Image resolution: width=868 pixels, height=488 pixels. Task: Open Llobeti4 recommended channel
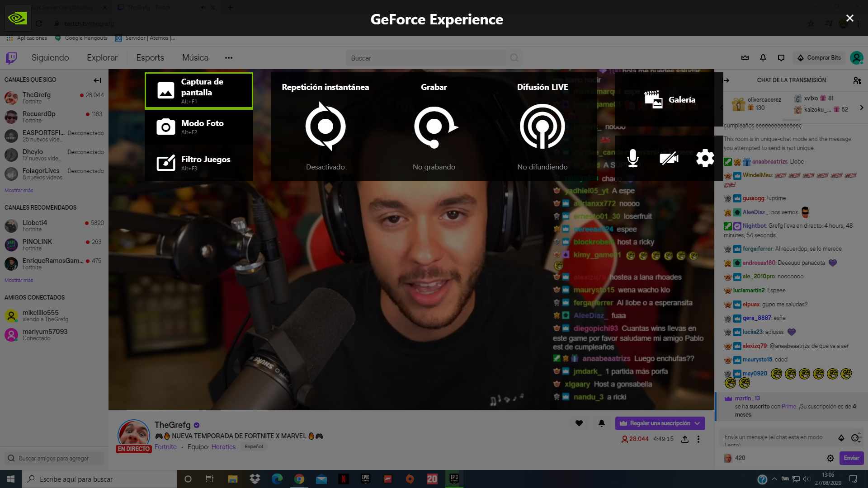[54, 225]
